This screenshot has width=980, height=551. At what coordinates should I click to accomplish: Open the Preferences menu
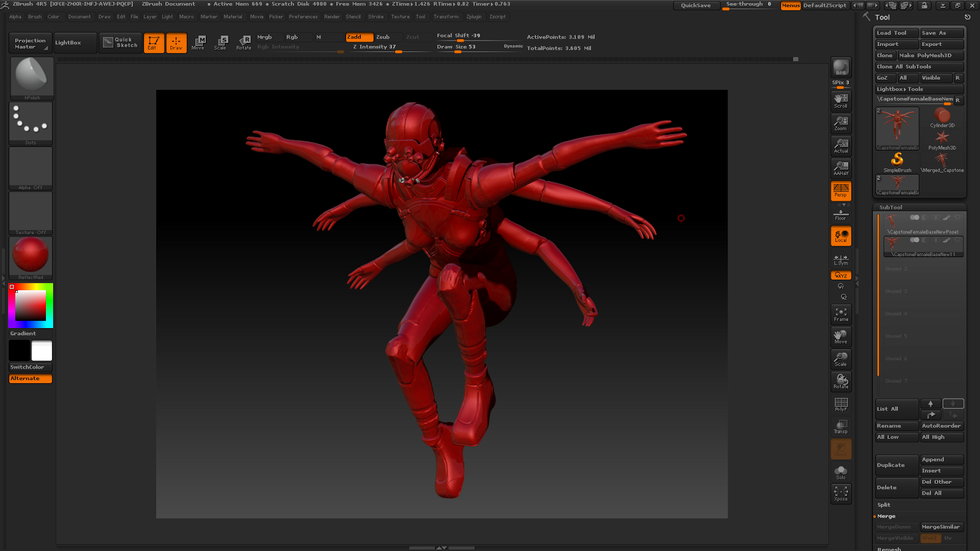click(303, 17)
